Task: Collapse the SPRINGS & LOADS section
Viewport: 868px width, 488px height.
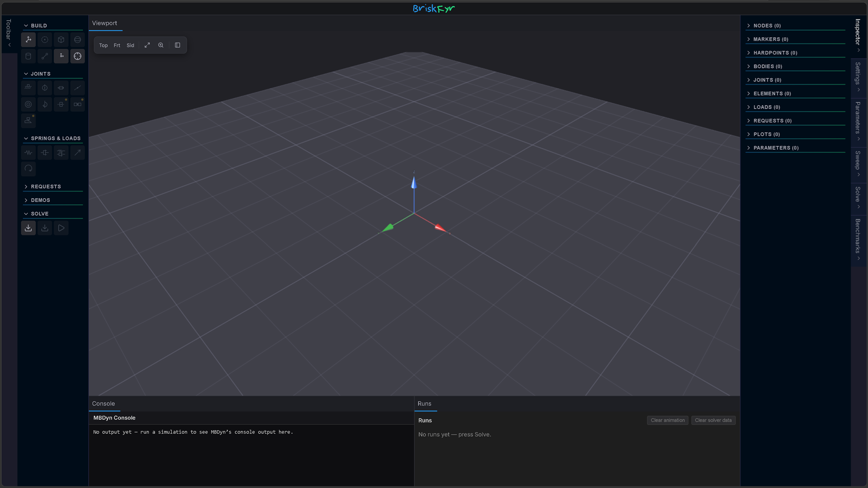Action: pos(52,139)
